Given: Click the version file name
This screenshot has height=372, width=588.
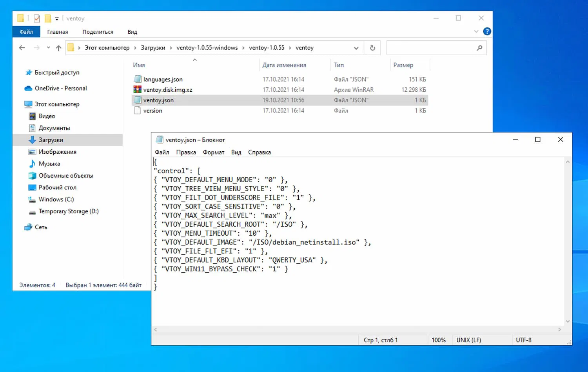Looking at the screenshot, I should click(x=152, y=111).
